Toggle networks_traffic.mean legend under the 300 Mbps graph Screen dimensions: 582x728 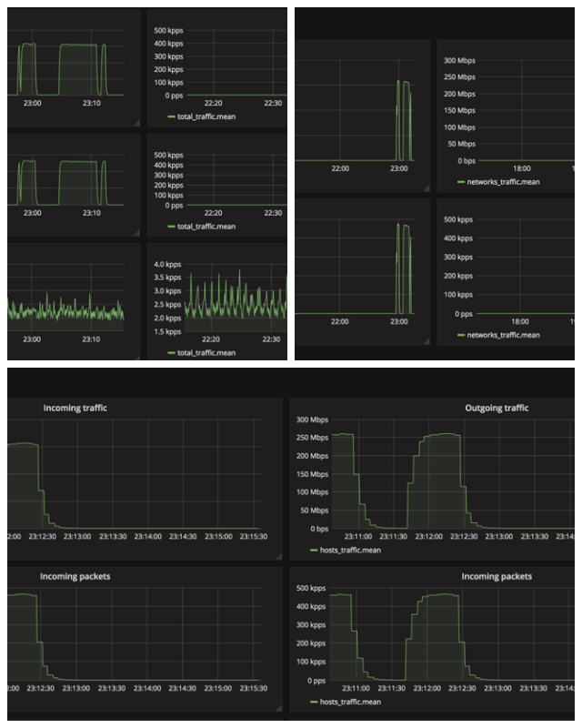click(503, 182)
